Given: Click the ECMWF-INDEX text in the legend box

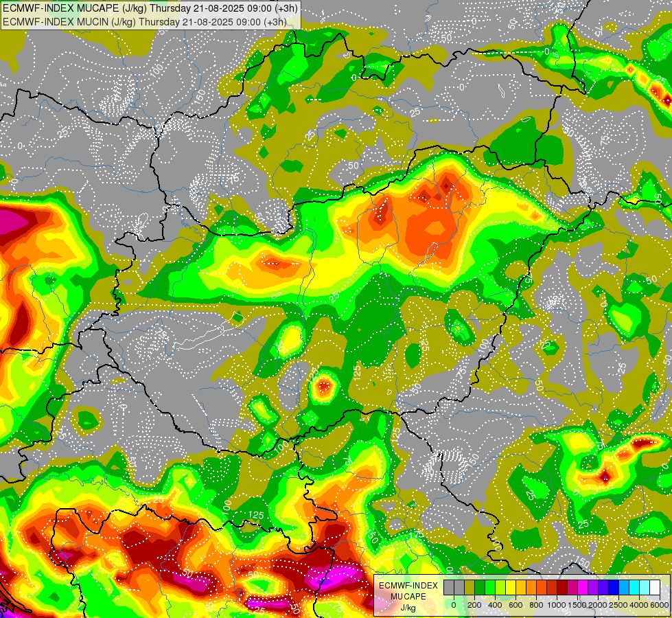Looking at the screenshot, I should [408, 586].
